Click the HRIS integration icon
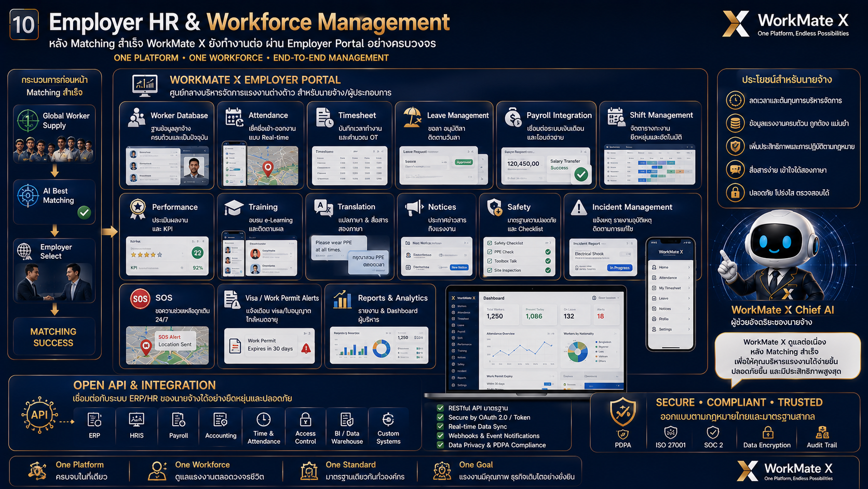This screenshot has width=868, height=489. (x=137, y=420)
